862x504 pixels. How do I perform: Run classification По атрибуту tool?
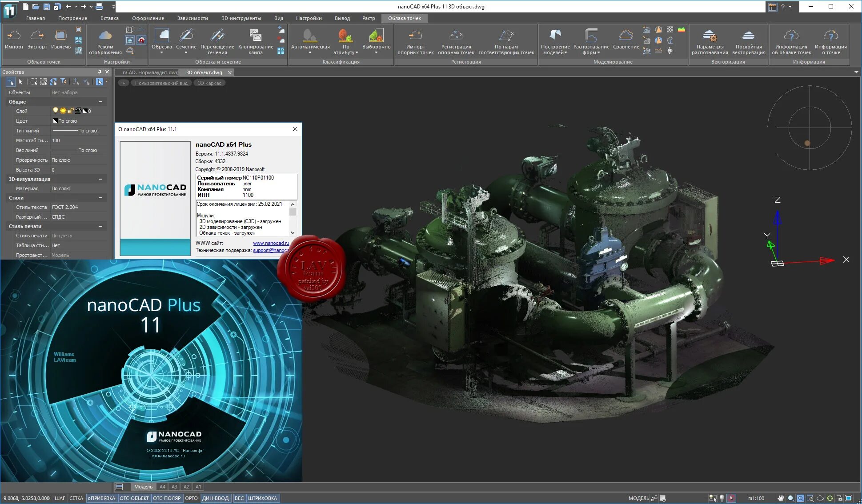click(346, 41)
